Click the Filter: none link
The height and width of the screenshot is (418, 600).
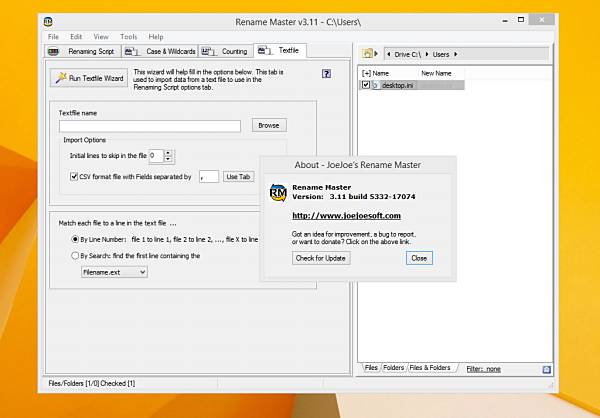tap(483, 369)
